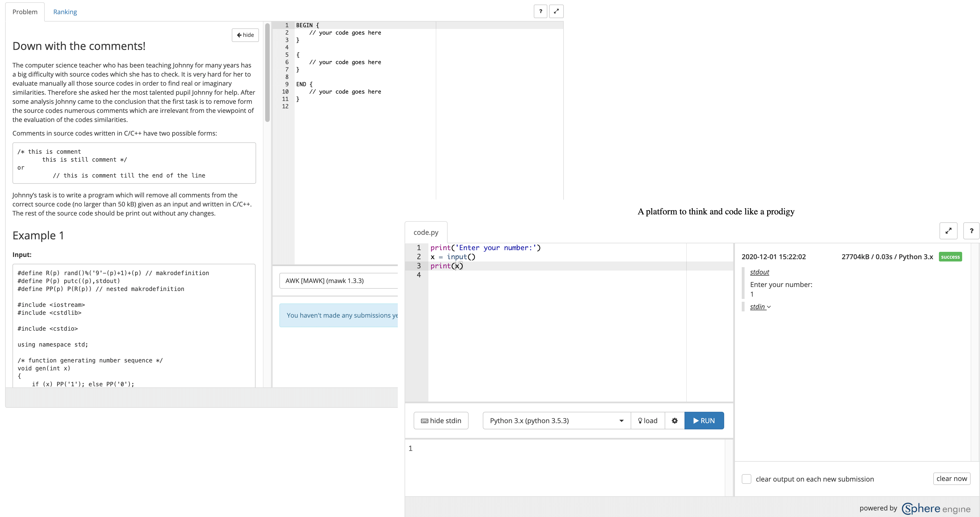Click the gear settings icon beside load
980x517 pixels.
tap(675, 421)
